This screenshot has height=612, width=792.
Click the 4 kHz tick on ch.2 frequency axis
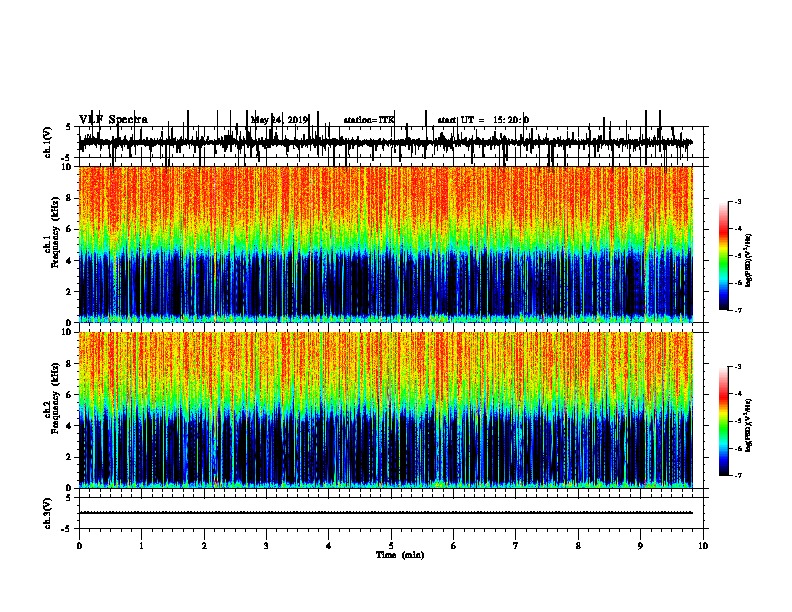click(x=69, y=426)
